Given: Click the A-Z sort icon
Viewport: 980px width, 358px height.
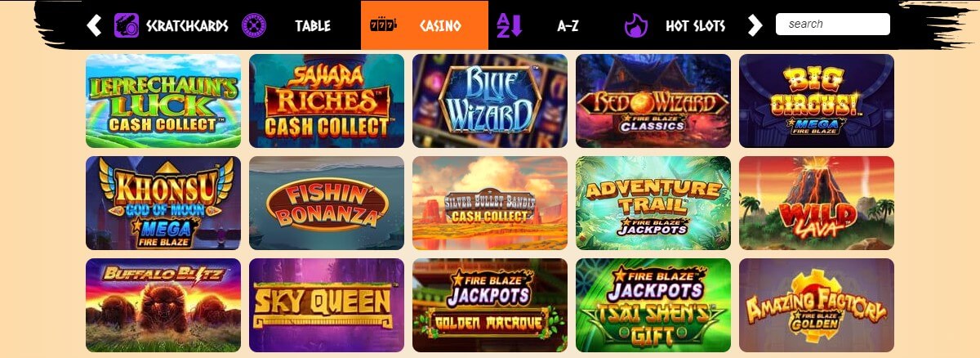Looking at the screenshot, I should (509, 25).
